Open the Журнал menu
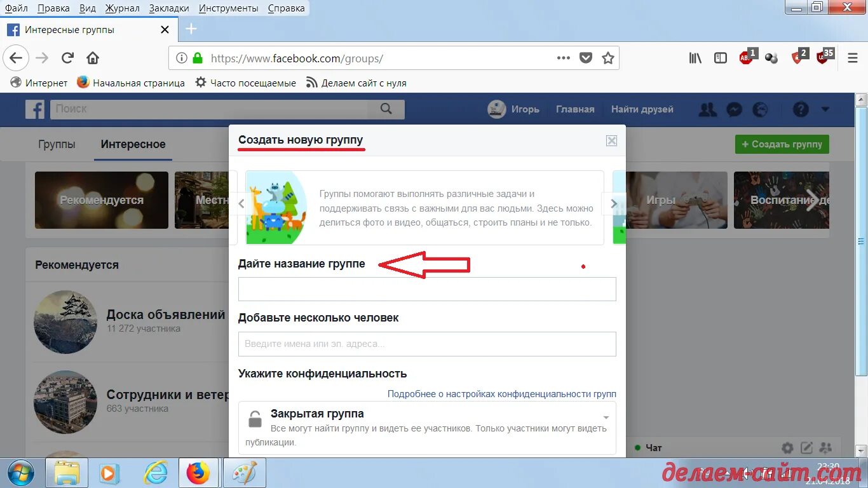868x488 pixels. [123, 8]
